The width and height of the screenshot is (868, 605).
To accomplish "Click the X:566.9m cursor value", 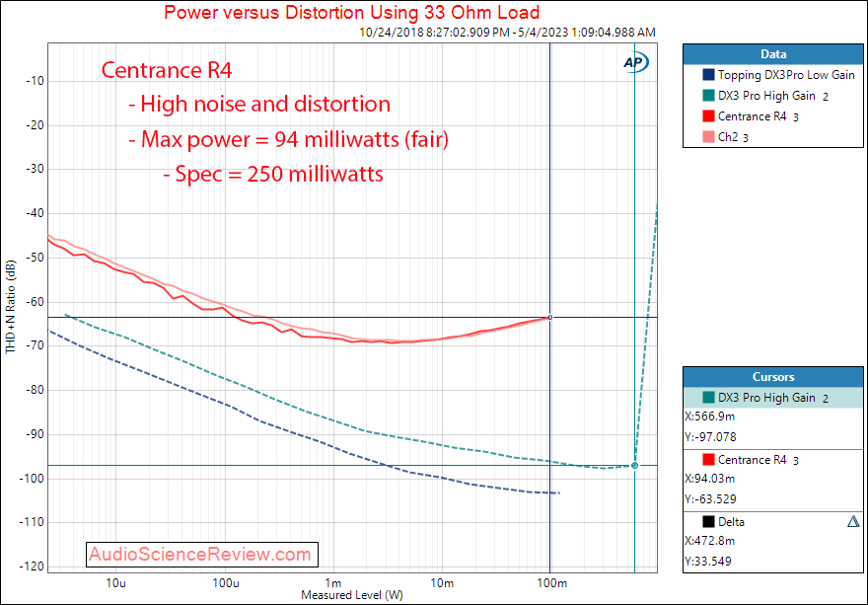I will [709, 416].
